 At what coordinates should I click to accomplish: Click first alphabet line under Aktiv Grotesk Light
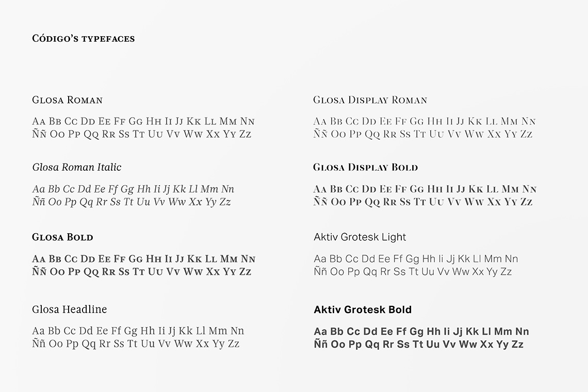(416, 259)
